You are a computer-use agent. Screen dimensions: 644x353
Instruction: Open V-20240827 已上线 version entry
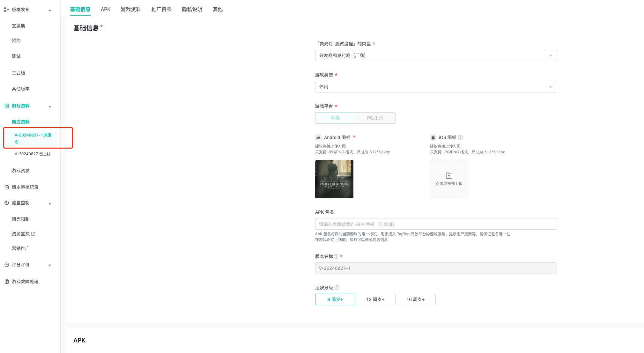click(x=33, y=154)
